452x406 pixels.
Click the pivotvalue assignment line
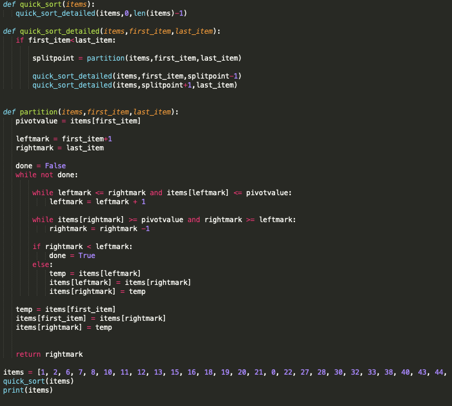click(78, 121)
